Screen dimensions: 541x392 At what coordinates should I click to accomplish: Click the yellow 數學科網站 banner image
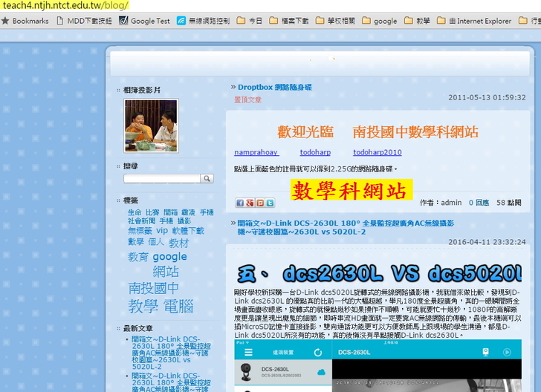tap(352, 190)
